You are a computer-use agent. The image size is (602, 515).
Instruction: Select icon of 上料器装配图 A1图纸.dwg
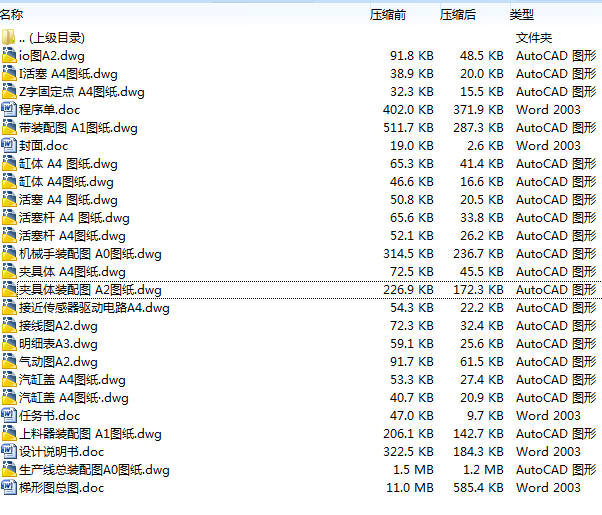[x=9, y=434]
